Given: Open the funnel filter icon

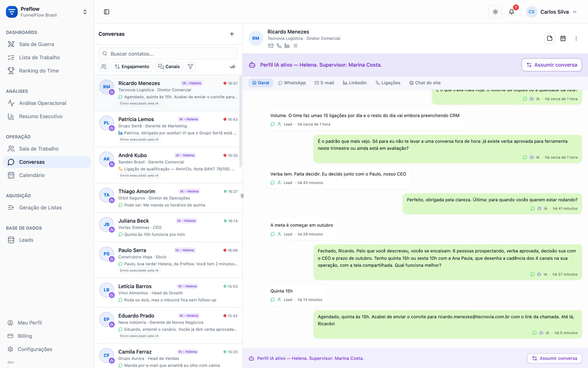Looking at the screenshot, I should (191, 67).
